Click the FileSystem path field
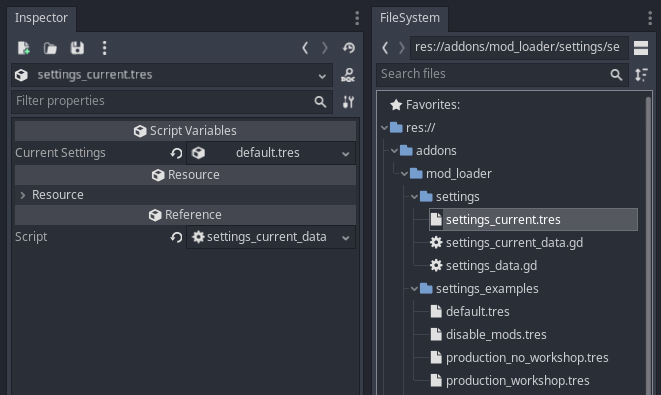The image size is (661, 395). (x=519, y=47)
